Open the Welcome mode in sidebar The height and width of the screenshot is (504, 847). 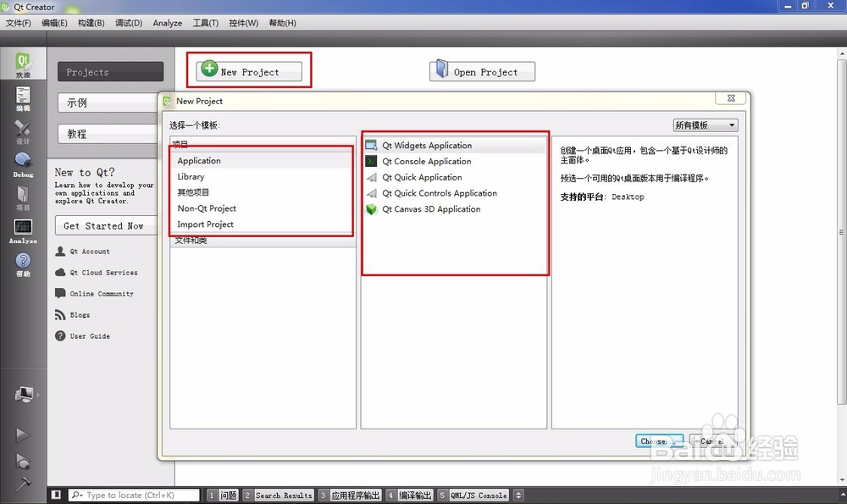click(x=23, y=64)
